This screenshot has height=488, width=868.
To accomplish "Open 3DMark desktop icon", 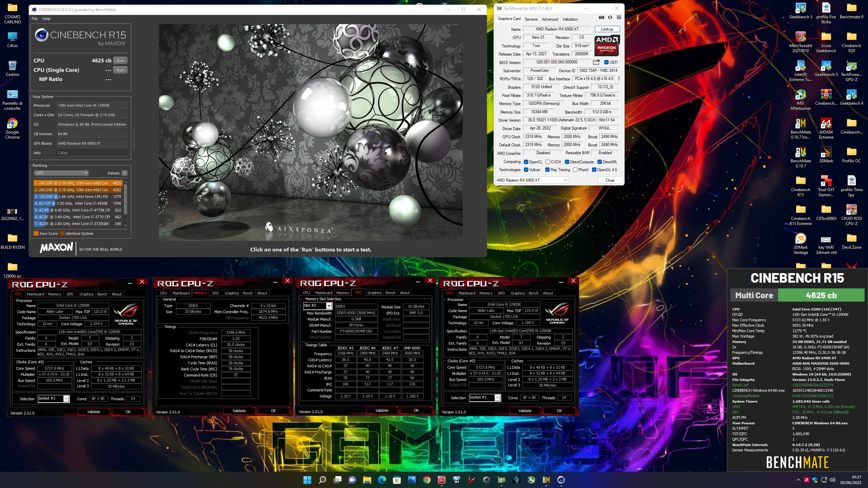I will tap(826, 155).
